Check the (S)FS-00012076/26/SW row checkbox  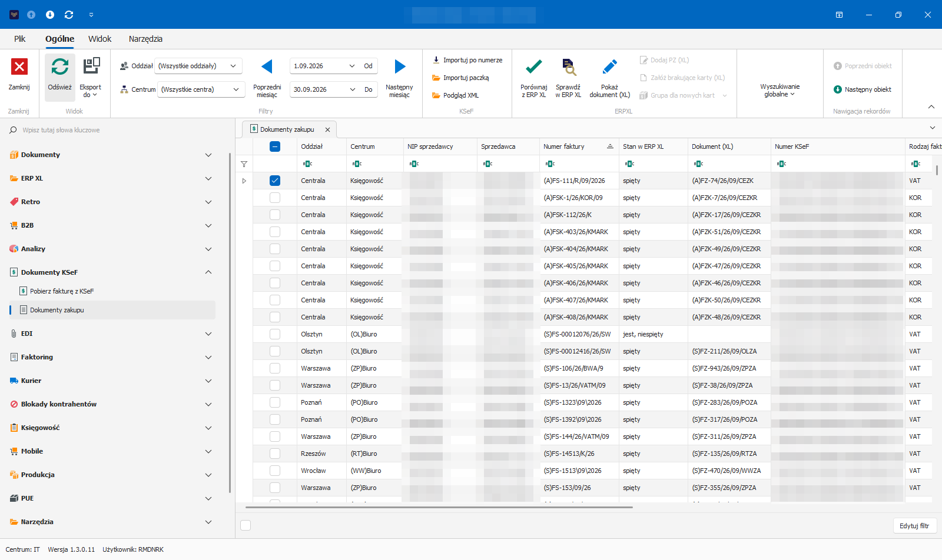point(275,334)
